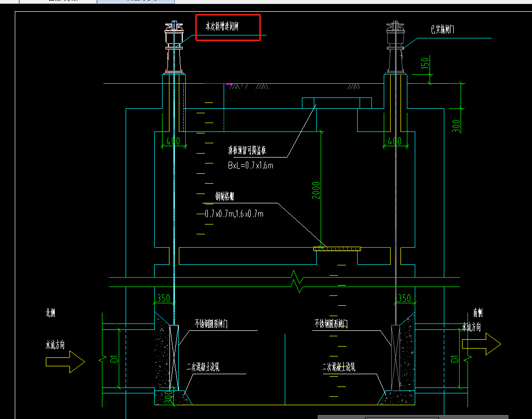Select the yellow steel grating element
The height and width of the screenshot is (419, 532).
point(337,249)
